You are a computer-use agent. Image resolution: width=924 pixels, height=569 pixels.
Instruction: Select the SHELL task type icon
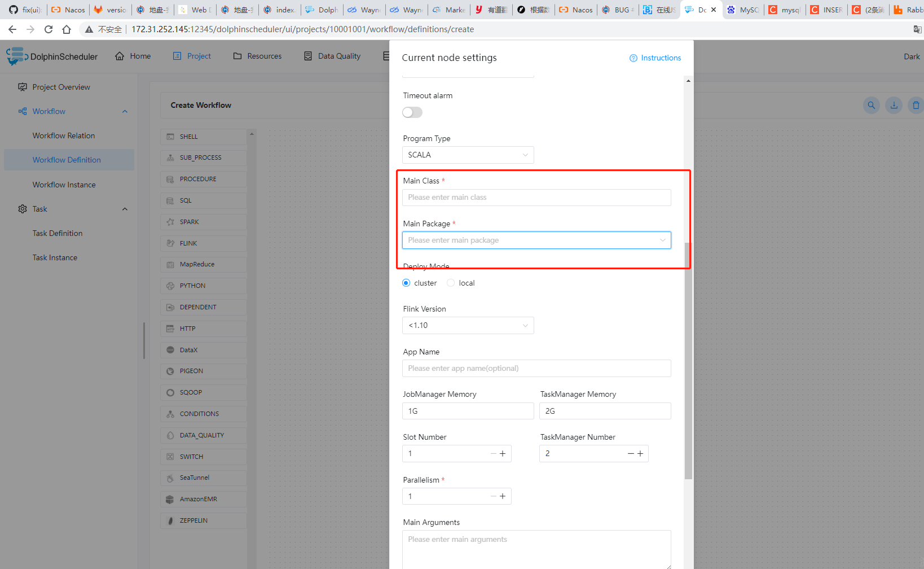coord(170,136)
